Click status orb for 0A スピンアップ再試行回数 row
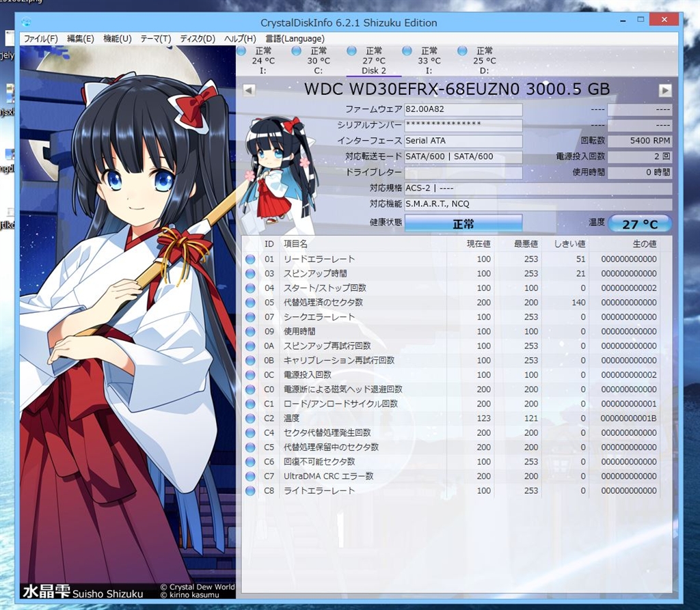The width and height of the screenshot is (700, 610). 250,346
